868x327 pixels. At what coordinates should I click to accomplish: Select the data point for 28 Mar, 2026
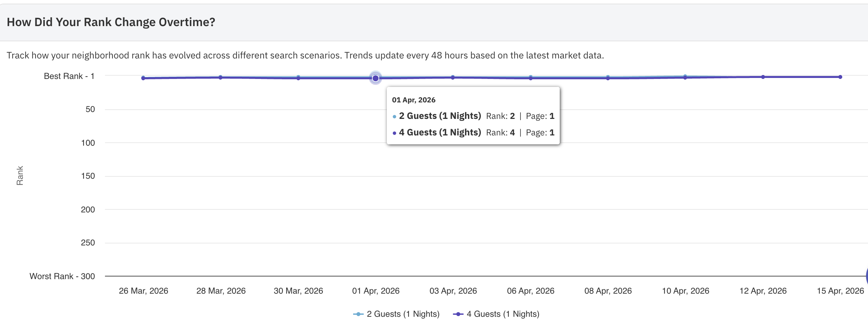pyautogui.click(x=220, y=78)
